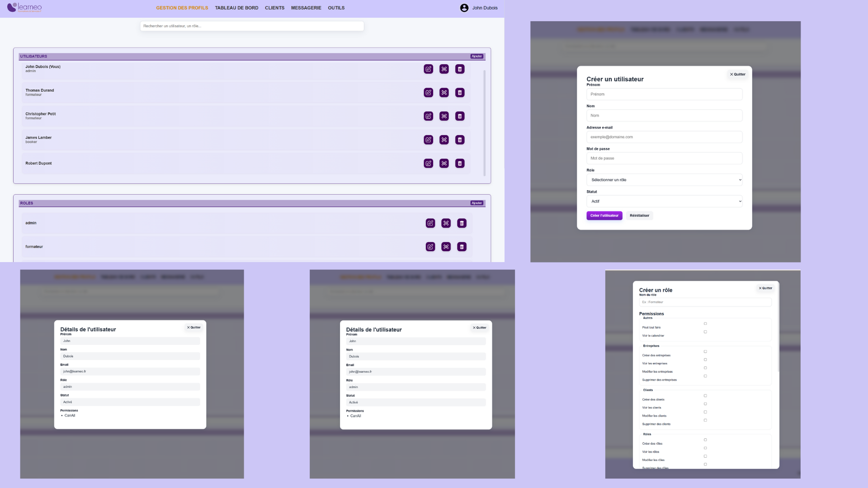868x488 pixels.
Task: Open John Dubois account avatar icon
Action: click(464, 8)
